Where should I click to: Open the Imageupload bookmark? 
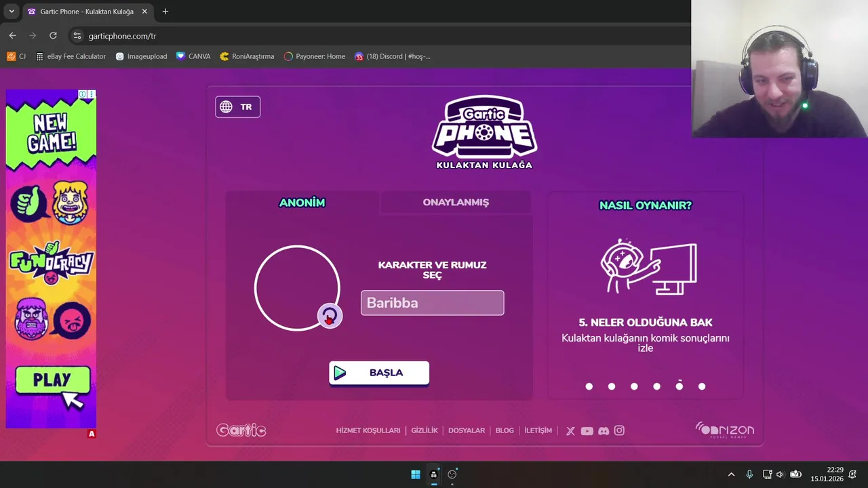(x=141, y=56)
